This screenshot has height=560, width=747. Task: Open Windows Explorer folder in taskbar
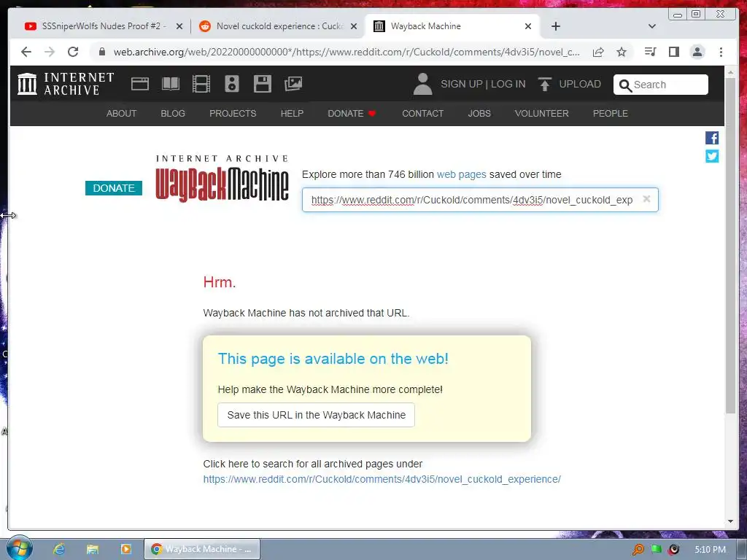(x=93, y=549)
